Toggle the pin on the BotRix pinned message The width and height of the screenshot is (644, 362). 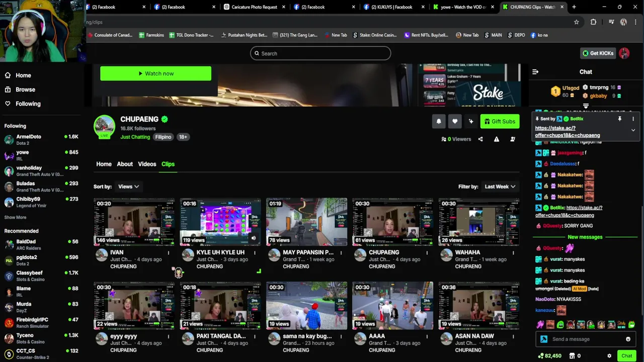620,119
